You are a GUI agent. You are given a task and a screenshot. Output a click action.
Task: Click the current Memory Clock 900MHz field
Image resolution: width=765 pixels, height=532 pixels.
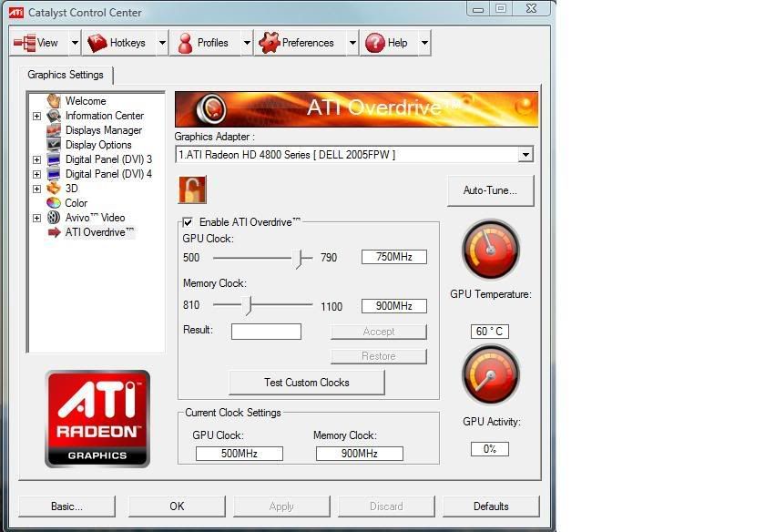pyautogui.click(x=360, y=454)
